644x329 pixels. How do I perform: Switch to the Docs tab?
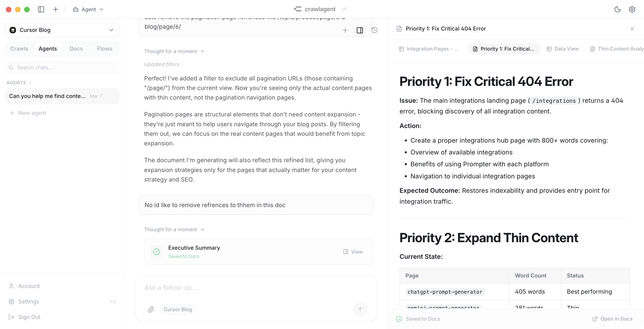[76, 49]
